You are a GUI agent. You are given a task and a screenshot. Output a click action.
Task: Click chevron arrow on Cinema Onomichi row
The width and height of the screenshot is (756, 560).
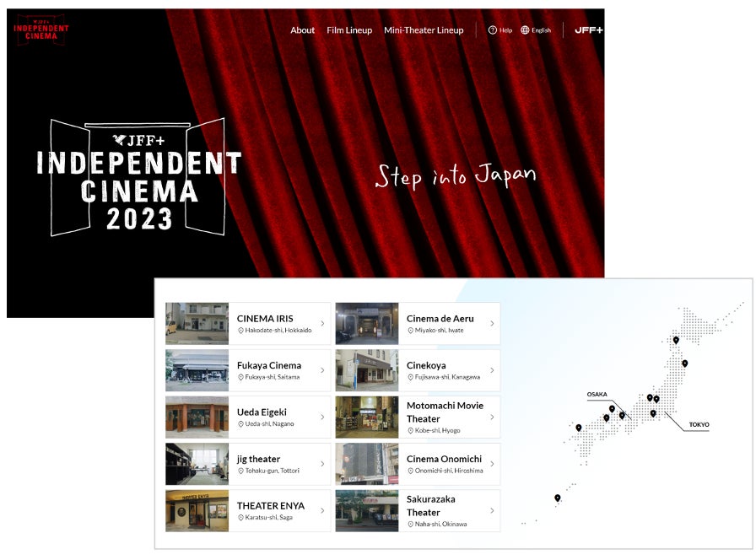tap(492, 464)
